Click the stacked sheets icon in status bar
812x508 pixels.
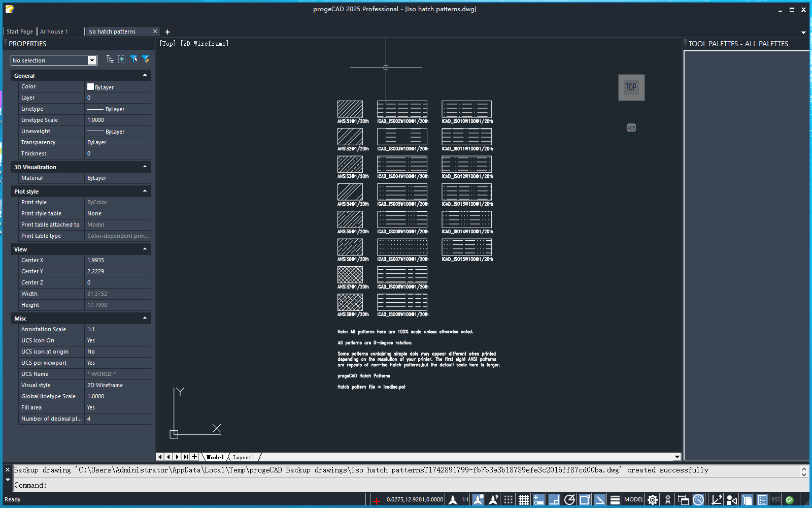point(747,500)
